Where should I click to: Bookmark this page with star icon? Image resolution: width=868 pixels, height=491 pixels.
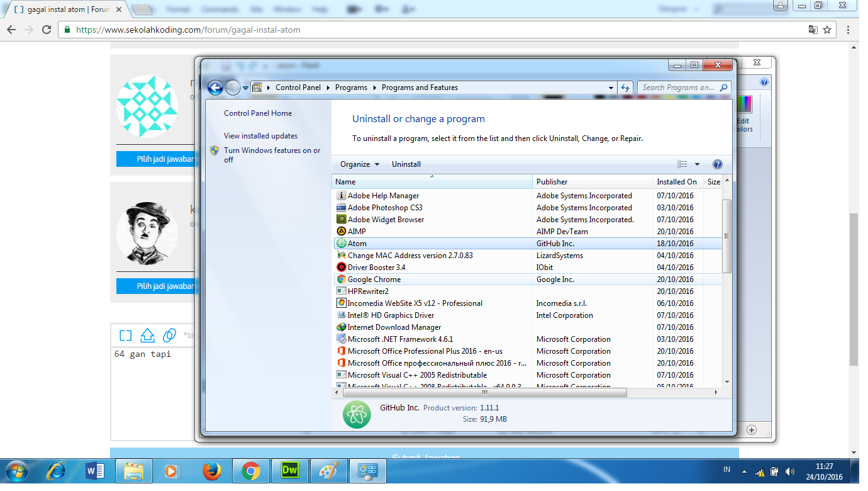[x=828, y=30]
